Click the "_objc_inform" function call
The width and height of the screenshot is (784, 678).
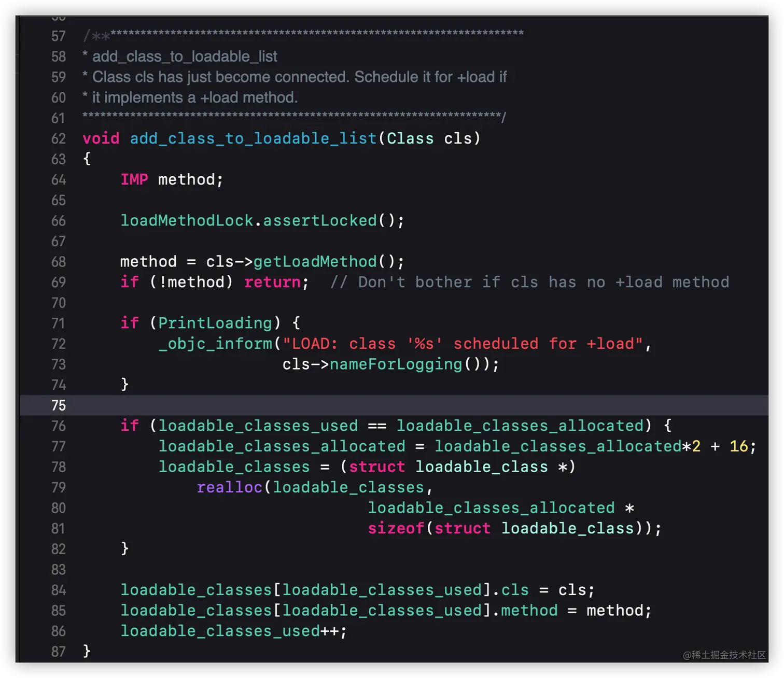click(x=215, y=344)
